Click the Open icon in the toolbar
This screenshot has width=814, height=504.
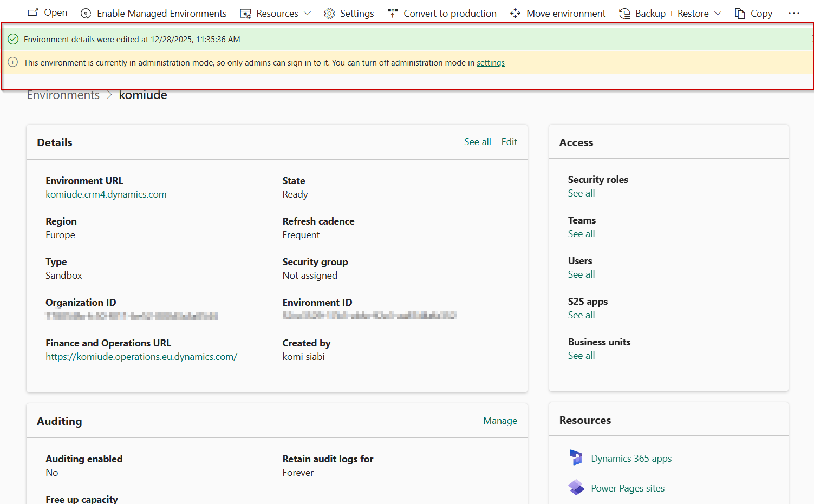33,12
